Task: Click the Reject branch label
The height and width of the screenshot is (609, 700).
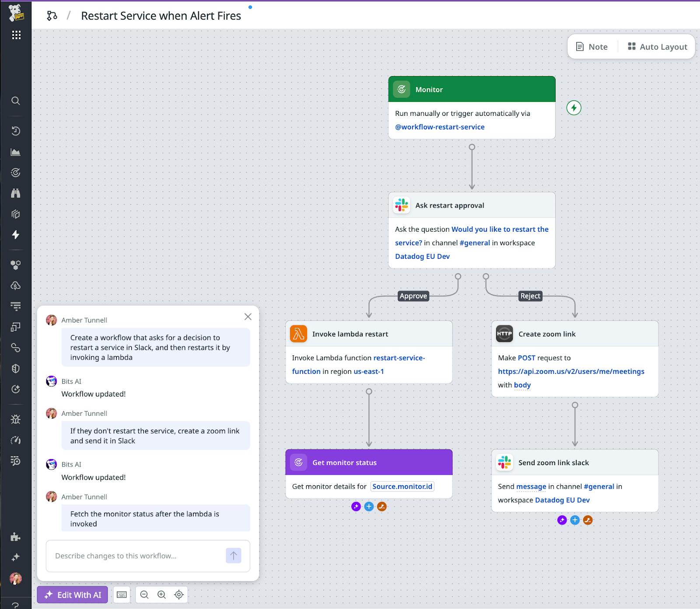Action: tap(530, 296)
